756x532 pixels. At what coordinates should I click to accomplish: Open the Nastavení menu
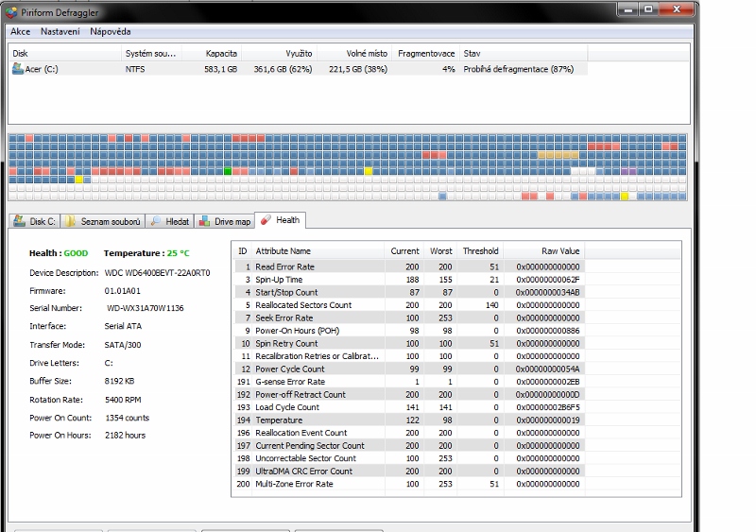(x=60, y=32)
